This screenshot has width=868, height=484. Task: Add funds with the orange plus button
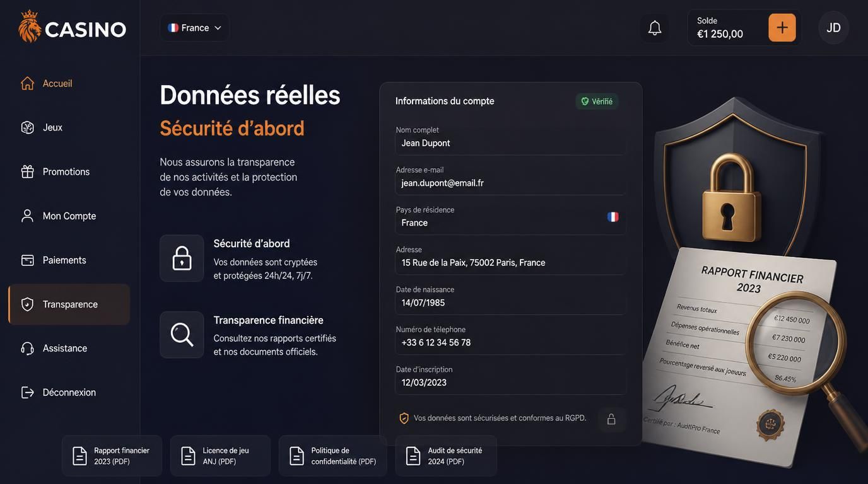click(x=782, y=28)
